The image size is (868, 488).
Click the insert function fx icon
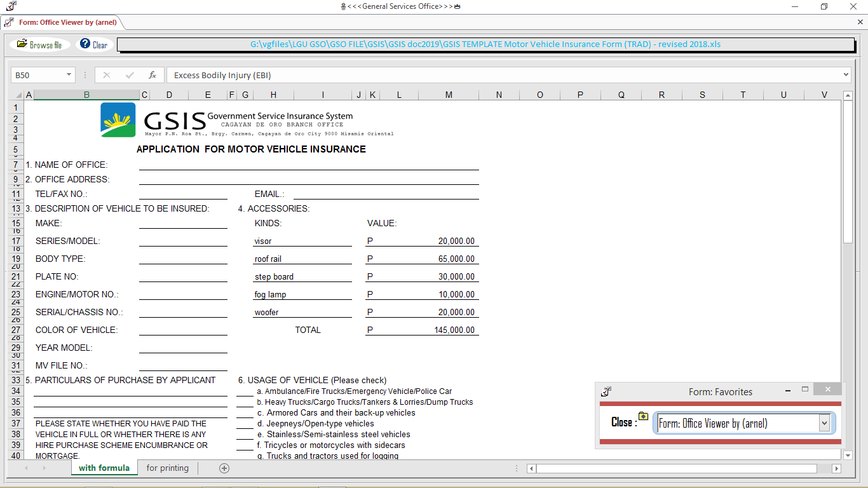coord(153,75)
